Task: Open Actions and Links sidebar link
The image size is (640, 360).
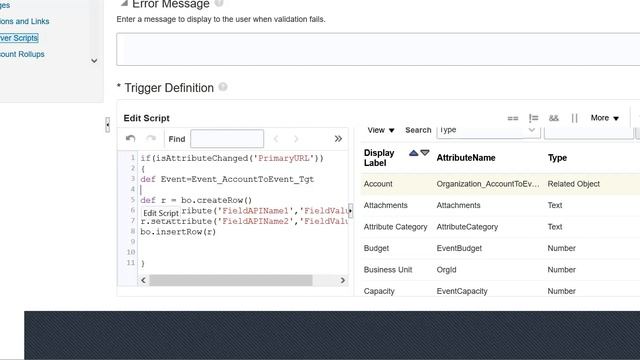Action: click(x=24, y=21)
